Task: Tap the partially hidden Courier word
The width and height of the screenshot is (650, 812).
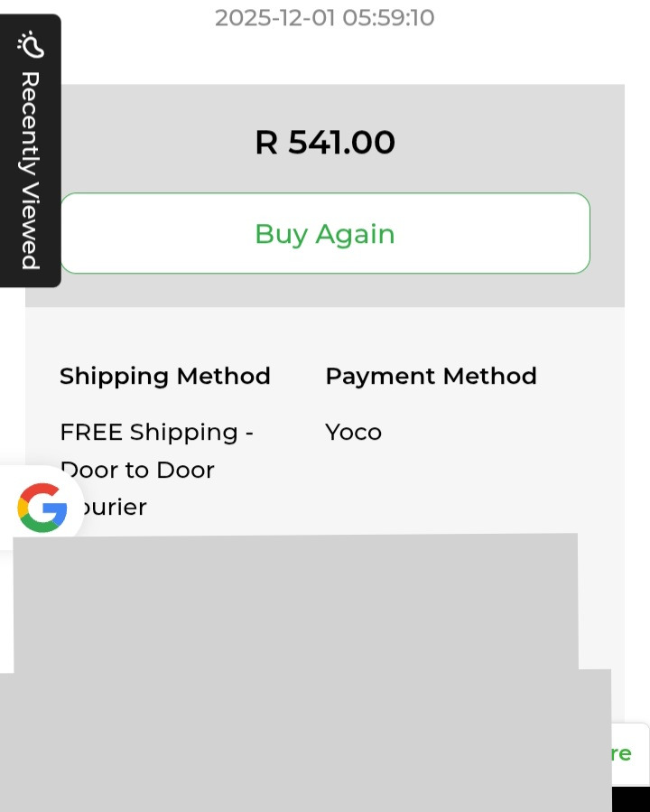Action: (x=113, y=508)
